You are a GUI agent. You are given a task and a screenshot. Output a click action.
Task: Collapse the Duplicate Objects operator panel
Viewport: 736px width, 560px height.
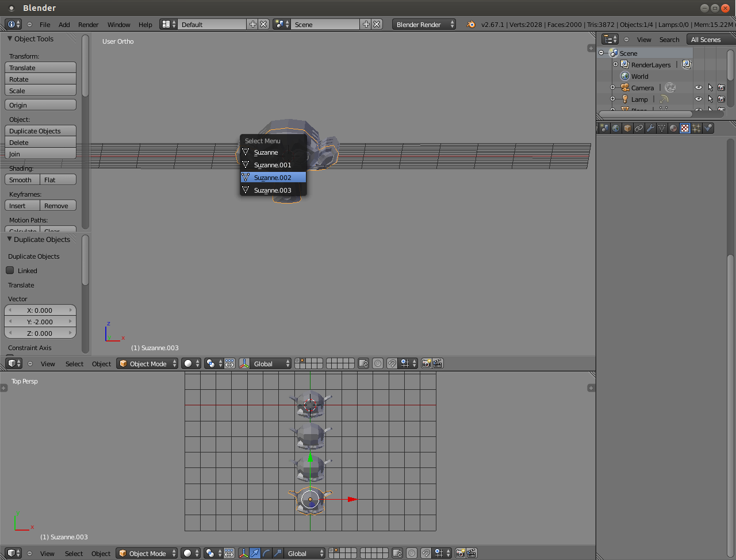[x=10, y=239]
